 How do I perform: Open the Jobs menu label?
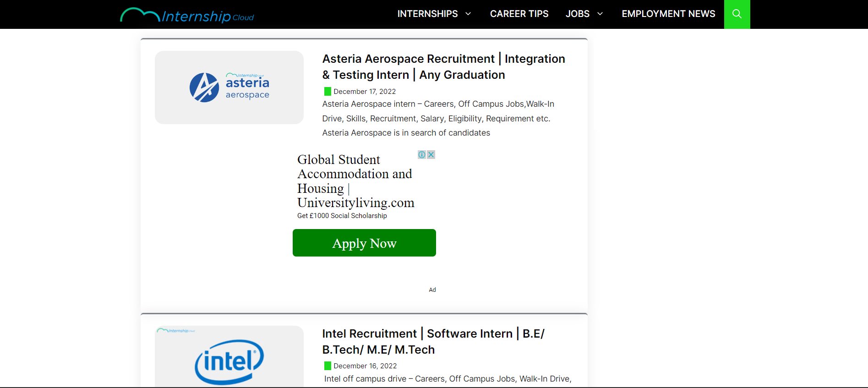point(577,14)
